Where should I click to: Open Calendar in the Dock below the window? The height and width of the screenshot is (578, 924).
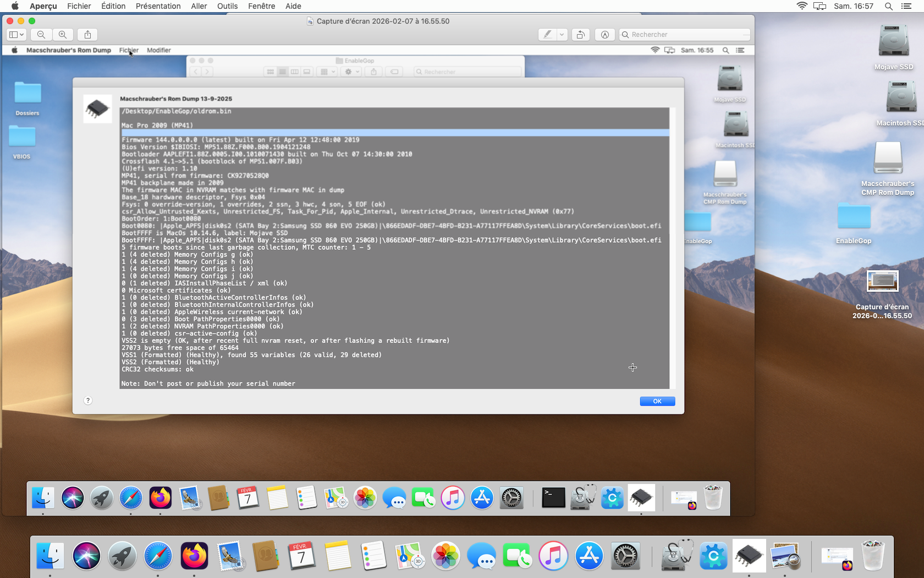click(x=301, y=555)
